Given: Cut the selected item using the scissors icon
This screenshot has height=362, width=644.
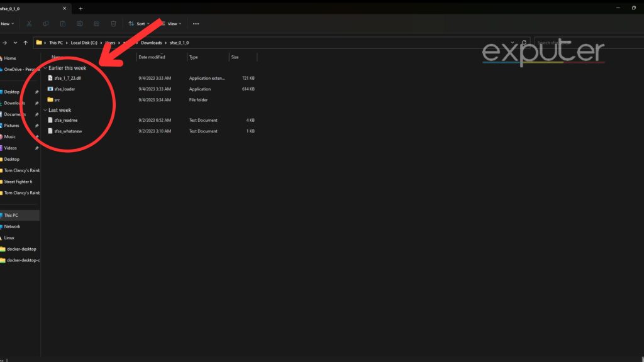Looking at the screenshot, I should click(29, 23).
